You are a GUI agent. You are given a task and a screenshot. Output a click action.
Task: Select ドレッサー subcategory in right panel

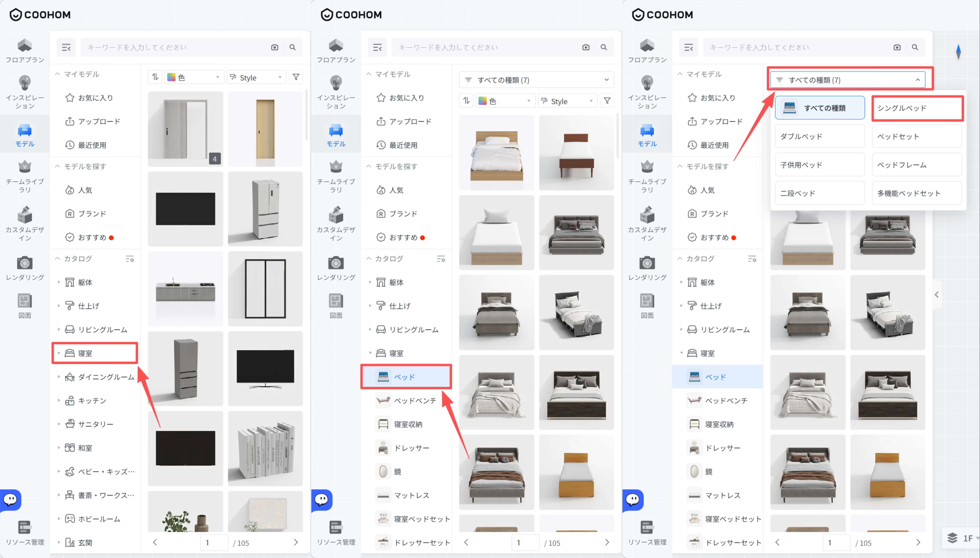click(x=717, y=448)
